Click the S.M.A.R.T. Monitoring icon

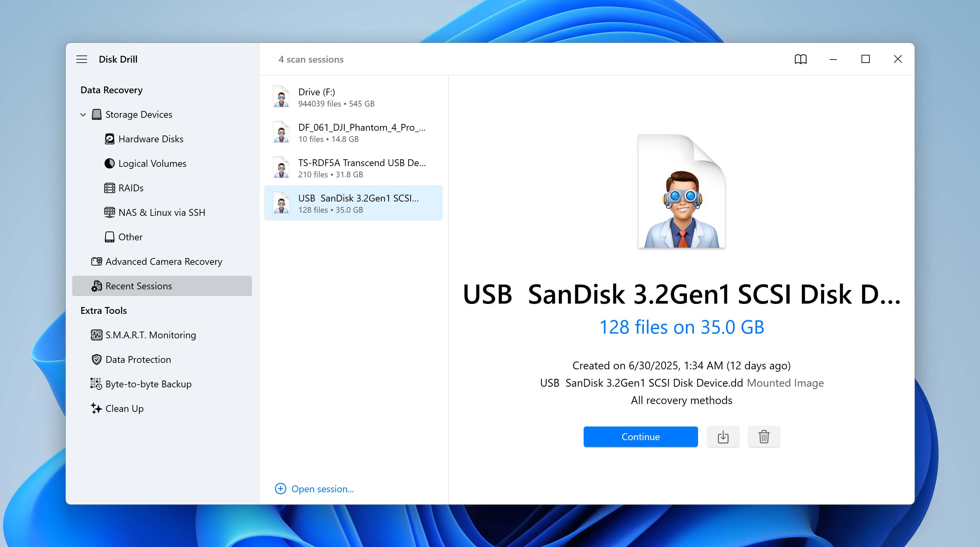click(97, 335)
